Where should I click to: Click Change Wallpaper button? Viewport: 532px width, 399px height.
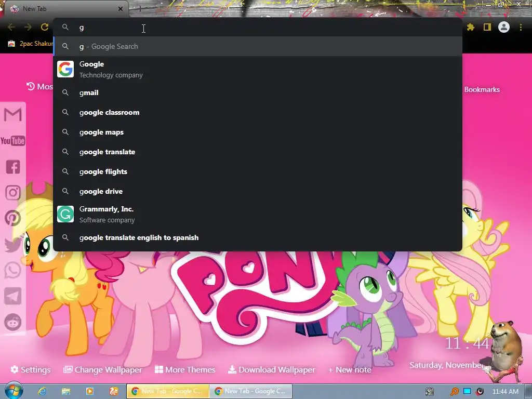coord(103,369)
